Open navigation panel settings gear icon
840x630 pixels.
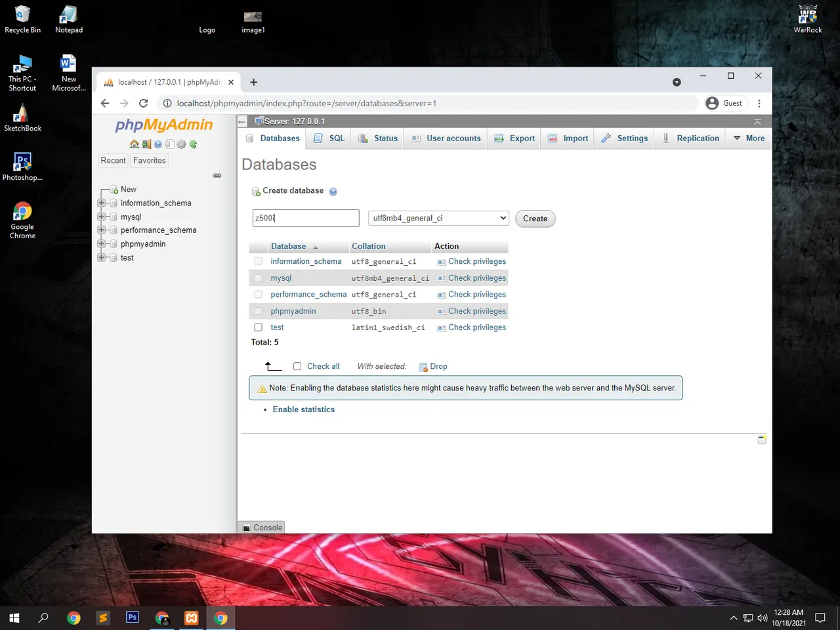(181, 144)
